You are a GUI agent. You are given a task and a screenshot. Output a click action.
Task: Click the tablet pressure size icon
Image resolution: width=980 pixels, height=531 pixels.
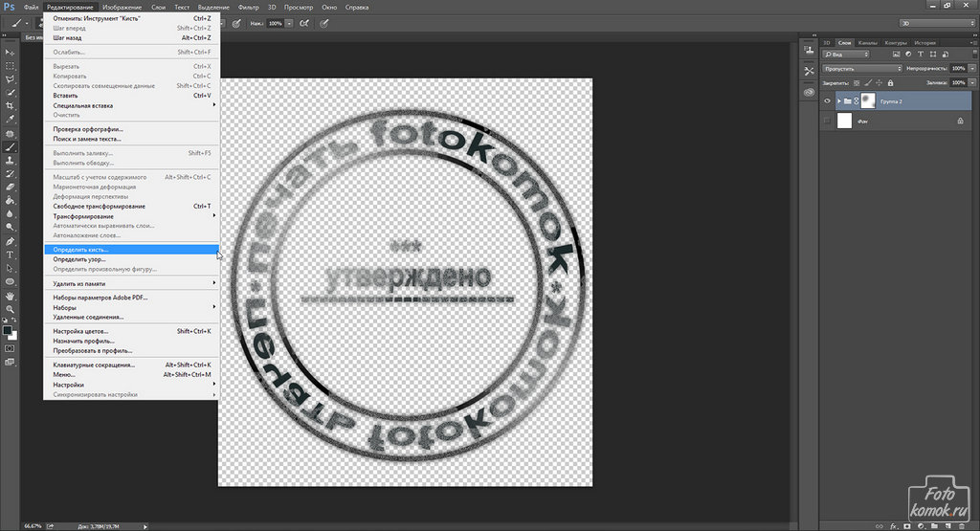tap(323, 24)
